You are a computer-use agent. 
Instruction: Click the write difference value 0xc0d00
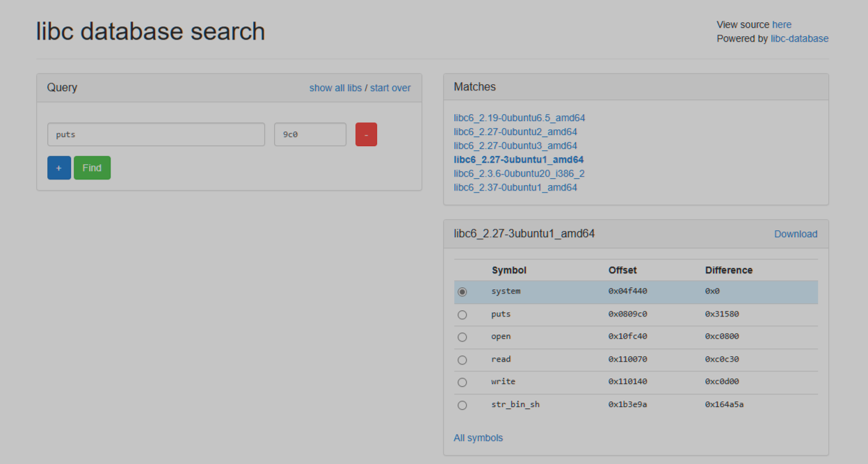(x=722, y=382)
